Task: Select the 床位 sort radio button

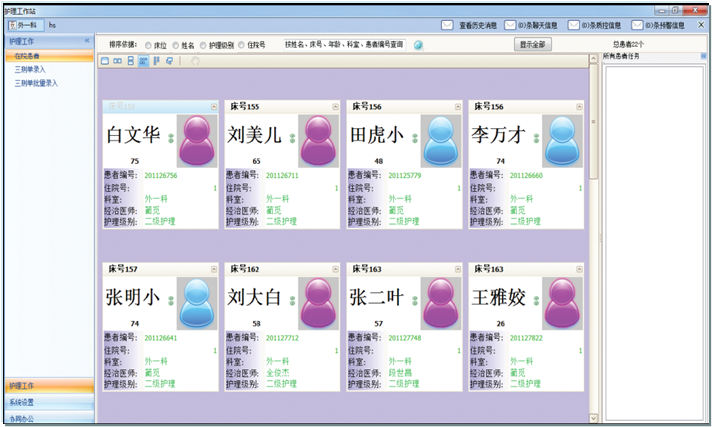Action: click(x=149, y=45)
